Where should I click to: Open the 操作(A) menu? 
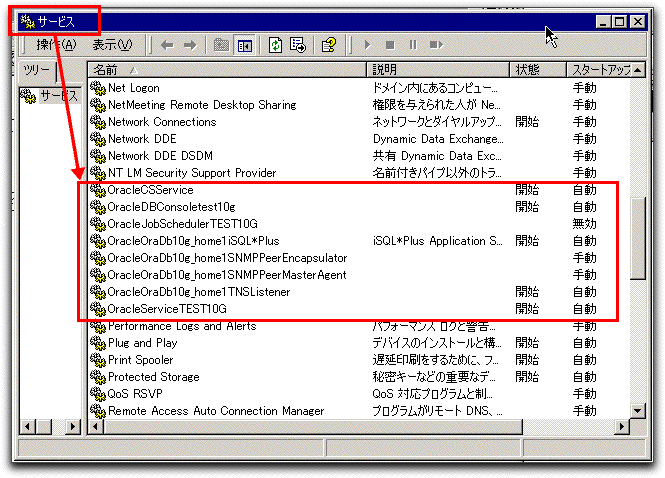tap(56, 45)
